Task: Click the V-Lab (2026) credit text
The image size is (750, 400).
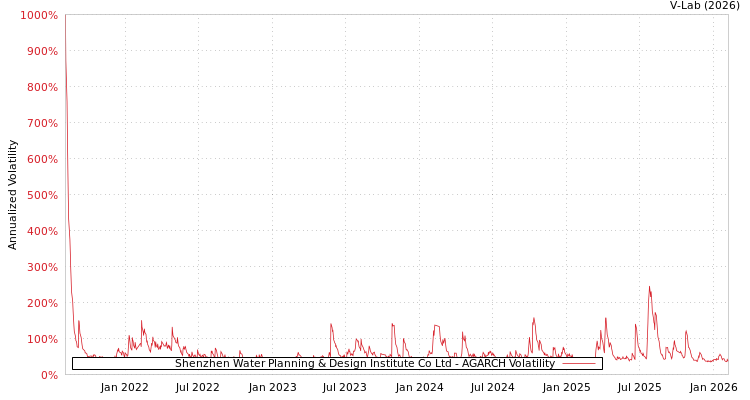Action: click(705, 6)
